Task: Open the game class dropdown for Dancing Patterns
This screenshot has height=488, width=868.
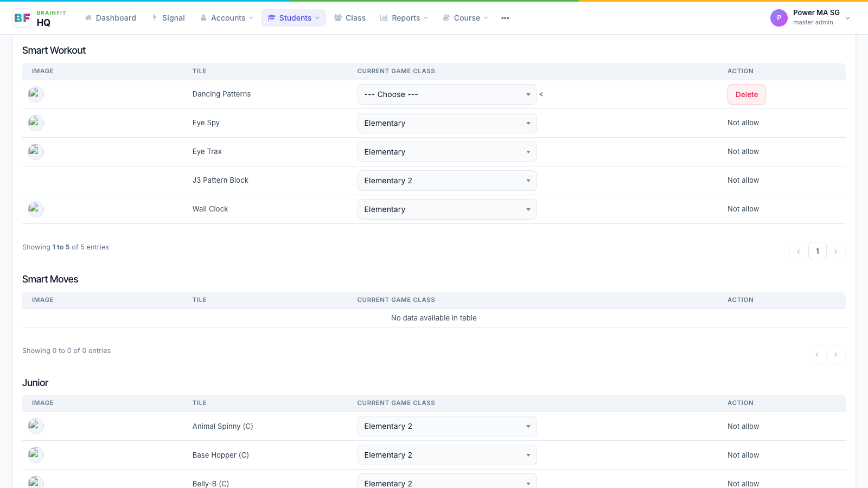Action: (x=447, y=94)
